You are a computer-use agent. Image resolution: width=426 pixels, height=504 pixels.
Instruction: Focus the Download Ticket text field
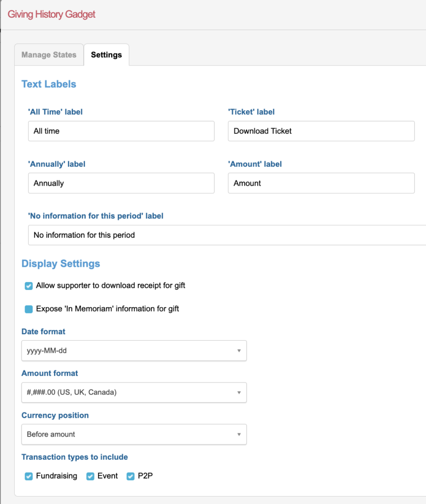coord(321,131)
